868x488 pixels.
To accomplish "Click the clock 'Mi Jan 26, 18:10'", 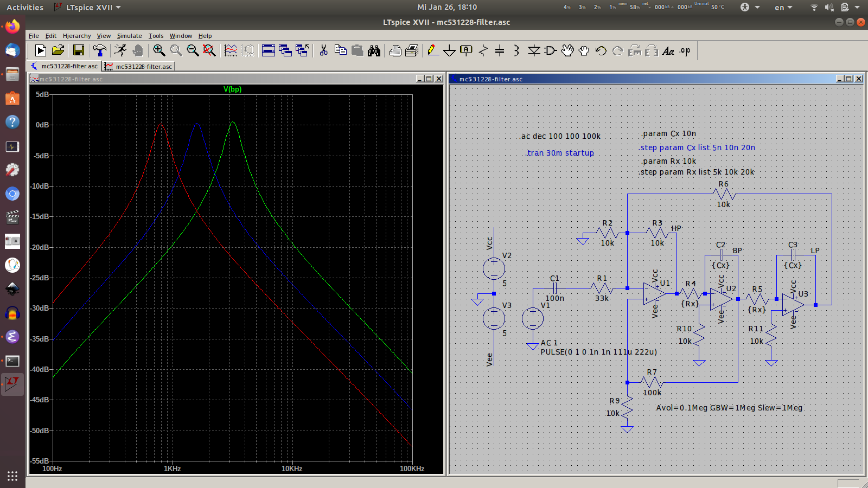I will click(x=447, y=7).
